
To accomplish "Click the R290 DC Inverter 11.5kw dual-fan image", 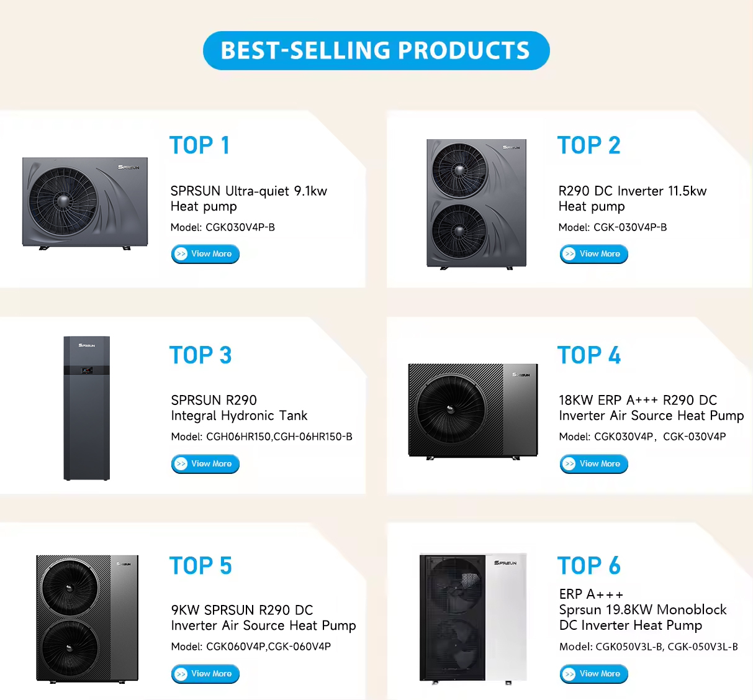I will click(476, 204).
